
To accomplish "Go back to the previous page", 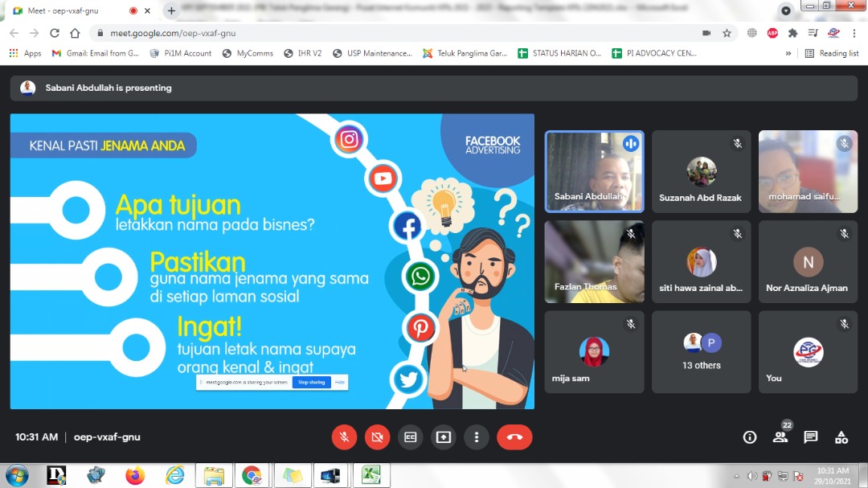I will 14,33.
